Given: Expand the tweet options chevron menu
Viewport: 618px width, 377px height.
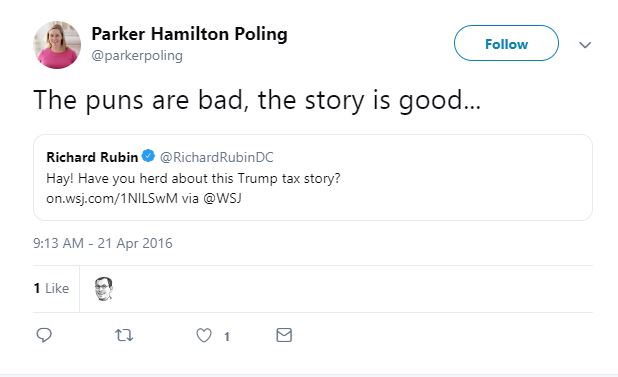Looking at the screenshot, I should click(x=585, y=45).
